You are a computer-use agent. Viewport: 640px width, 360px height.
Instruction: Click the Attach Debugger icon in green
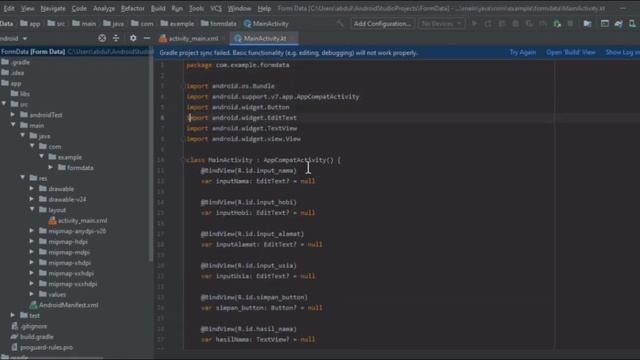tap(557, 24)
